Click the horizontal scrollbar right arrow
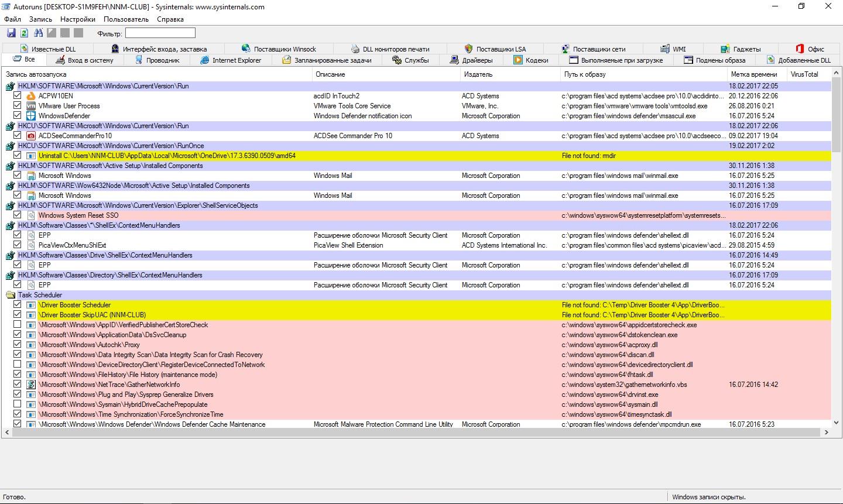Image resolution: width=843 pixels, height=504 pixels. point(826,433)
